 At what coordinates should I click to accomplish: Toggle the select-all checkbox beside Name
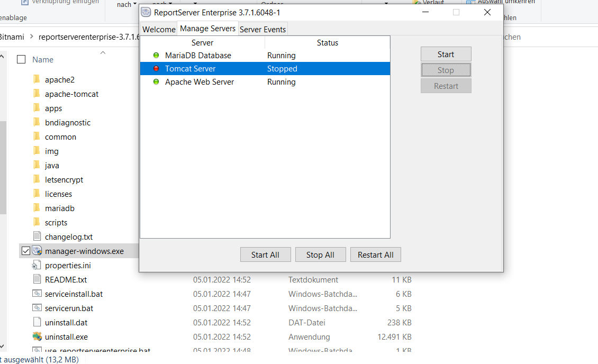click(21, 59)
